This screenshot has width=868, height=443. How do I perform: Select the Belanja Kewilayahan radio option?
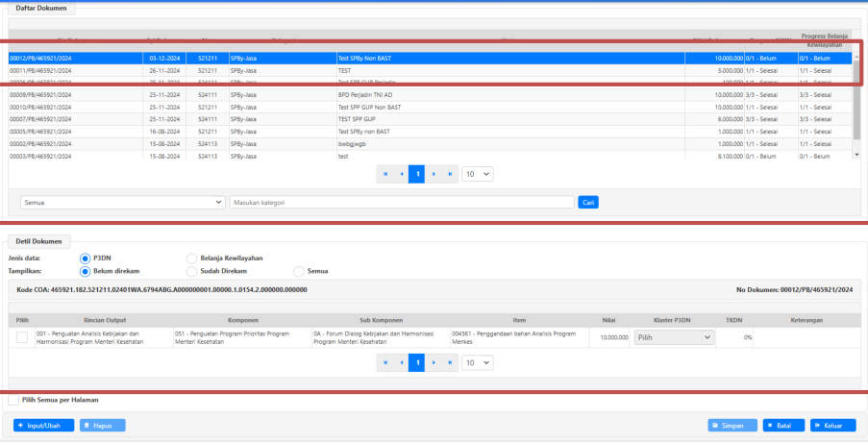[191, 258]
